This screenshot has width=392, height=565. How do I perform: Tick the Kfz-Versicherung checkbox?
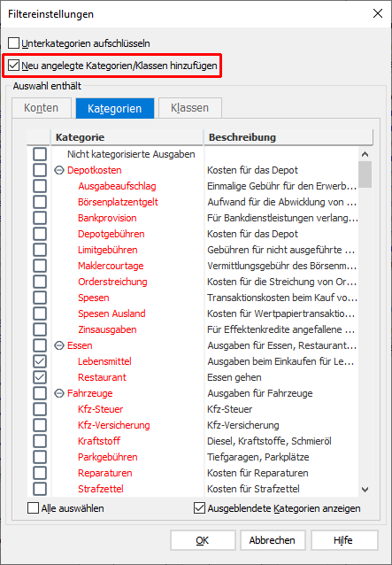40,425
